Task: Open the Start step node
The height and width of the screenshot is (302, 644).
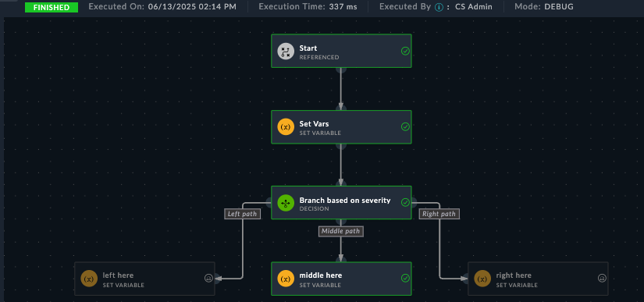Action: 341,51
